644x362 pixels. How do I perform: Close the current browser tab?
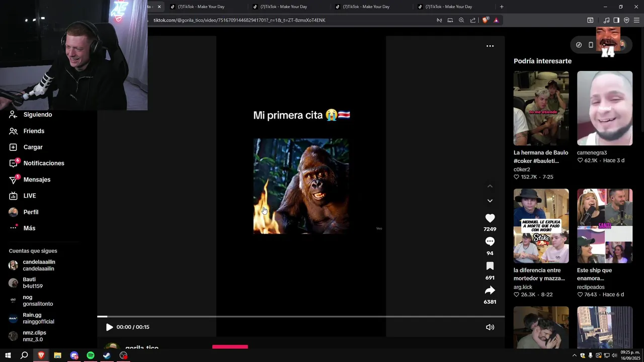click(159, 7)
